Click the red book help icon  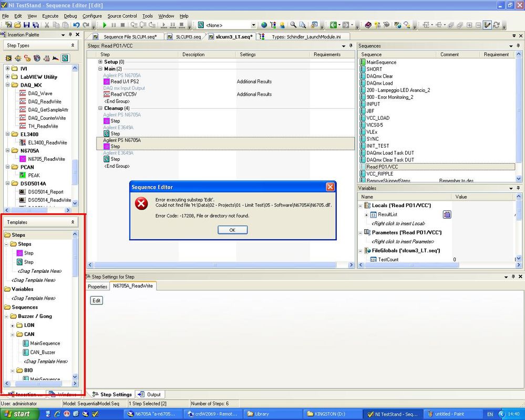click(x=368, y=25)
